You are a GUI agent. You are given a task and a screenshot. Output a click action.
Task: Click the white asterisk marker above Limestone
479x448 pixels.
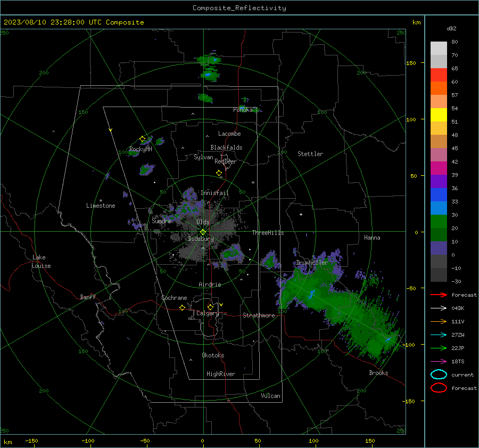[101, 201]
